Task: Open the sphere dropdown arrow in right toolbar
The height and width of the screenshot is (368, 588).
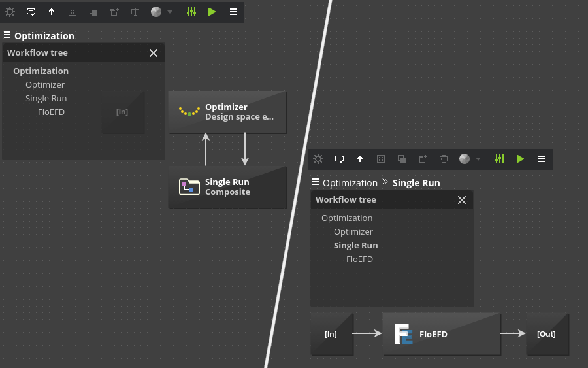Action: (x=478, y=159)
